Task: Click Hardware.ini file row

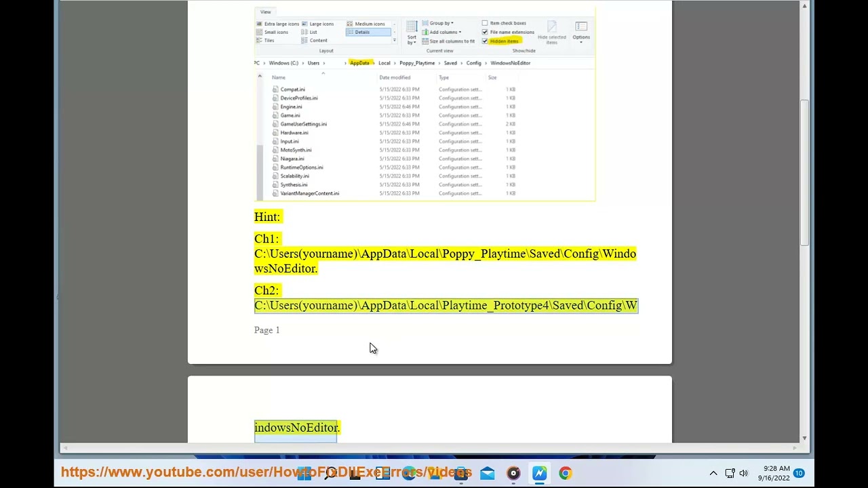Action: [x=394, y=133]
